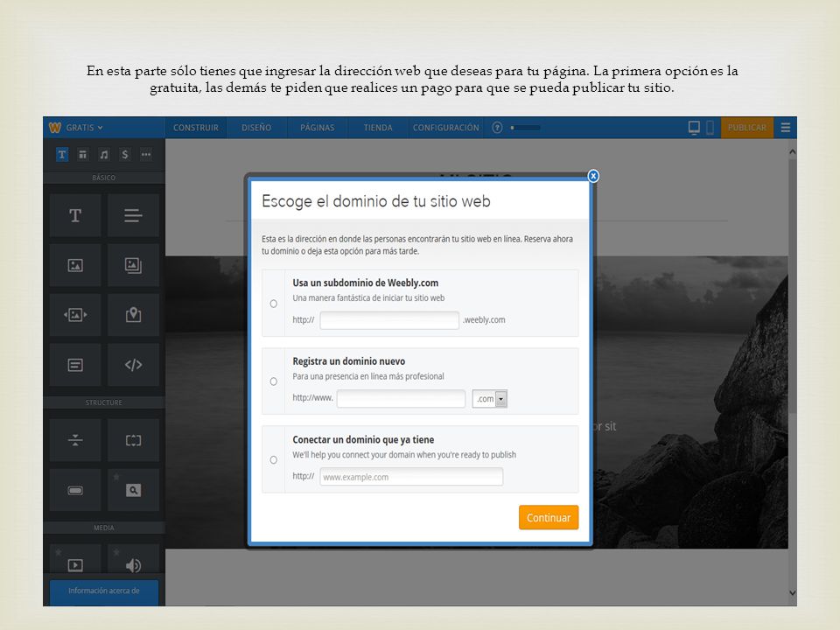The height and width of the screenshot is (630, 840).
Task: Go to the PÁGINAS tab
Action: [x=317, y=128]
